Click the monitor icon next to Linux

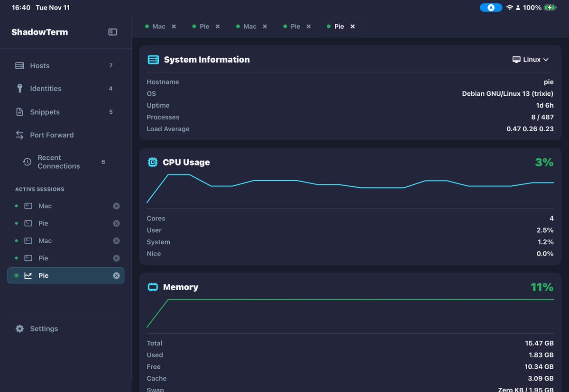516,59
